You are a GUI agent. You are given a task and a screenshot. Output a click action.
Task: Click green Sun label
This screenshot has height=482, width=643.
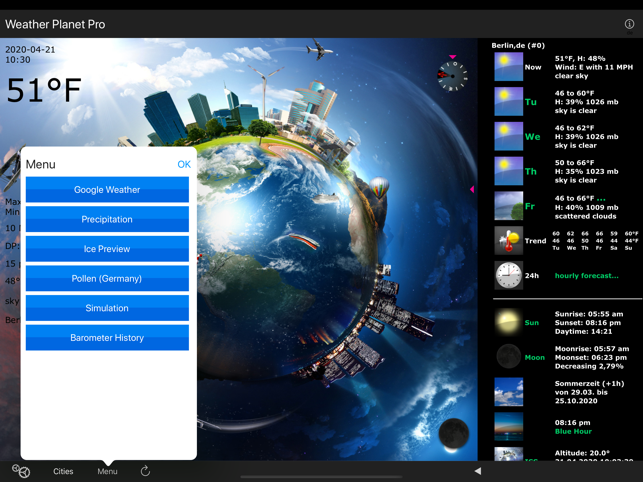[x=531, y=322]
